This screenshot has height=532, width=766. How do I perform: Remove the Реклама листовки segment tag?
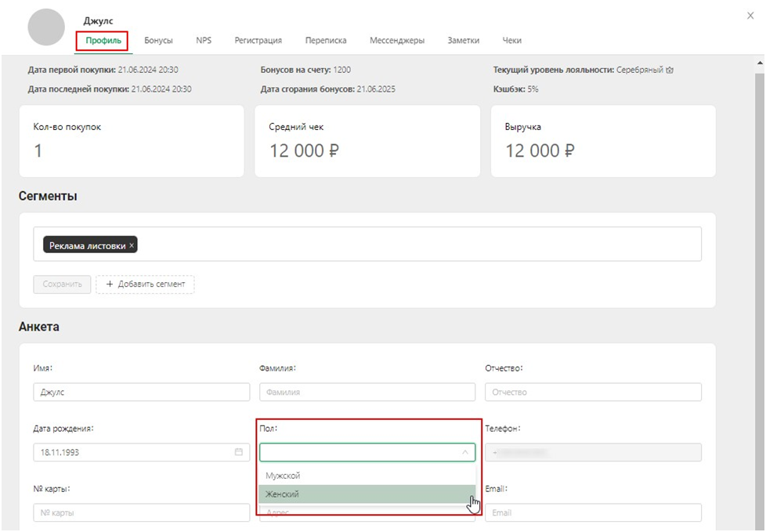[132, 245]
